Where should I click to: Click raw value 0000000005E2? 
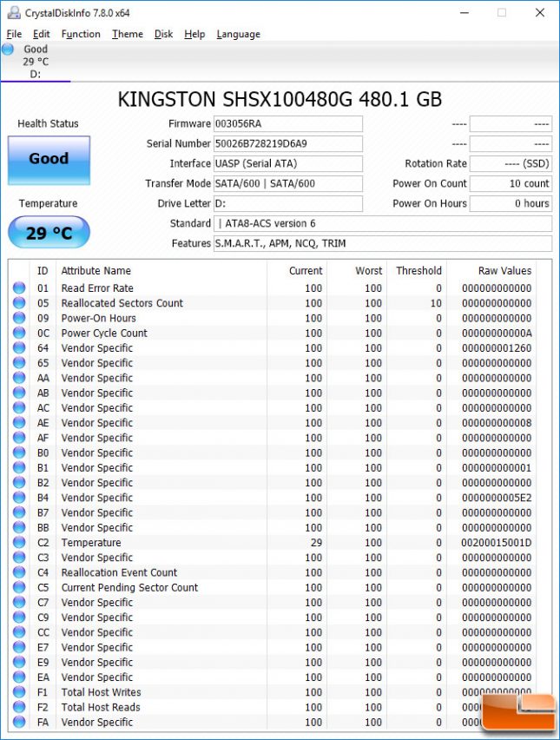pos(497,498)
